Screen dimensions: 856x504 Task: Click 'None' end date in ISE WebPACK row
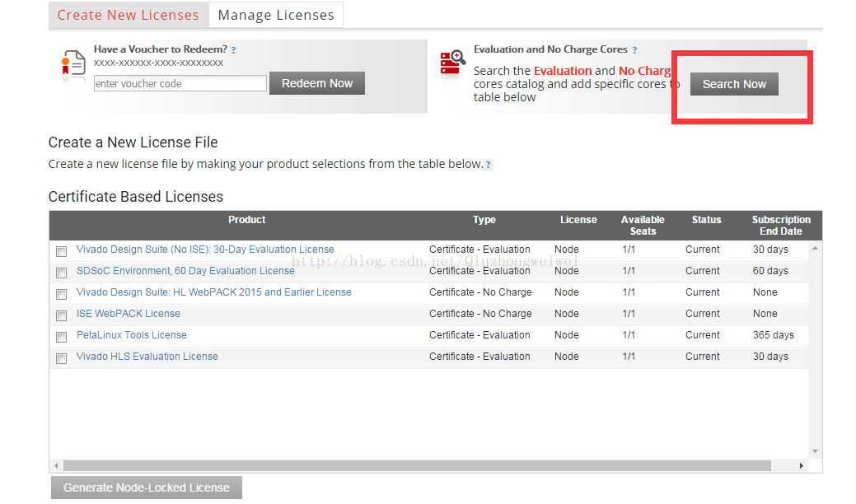coord(765,314)
